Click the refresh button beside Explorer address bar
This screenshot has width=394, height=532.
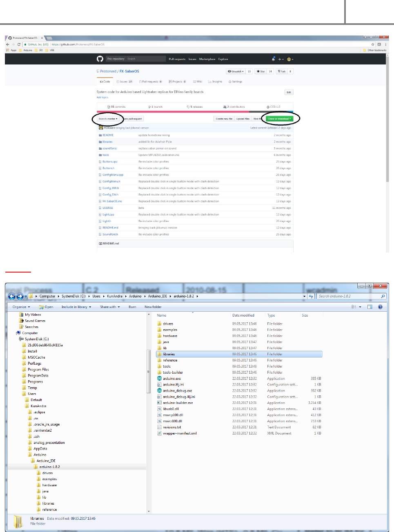311,296
